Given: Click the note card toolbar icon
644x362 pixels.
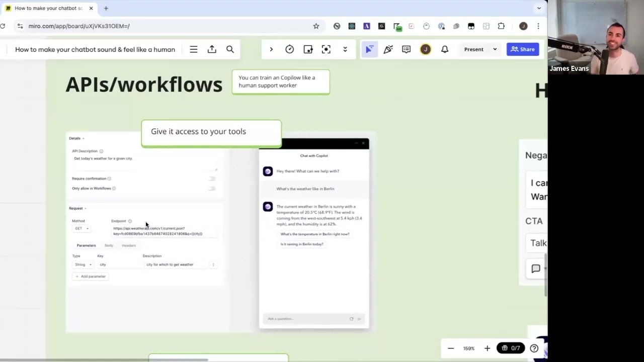Looking at the screenshot, I should [308, 49].
